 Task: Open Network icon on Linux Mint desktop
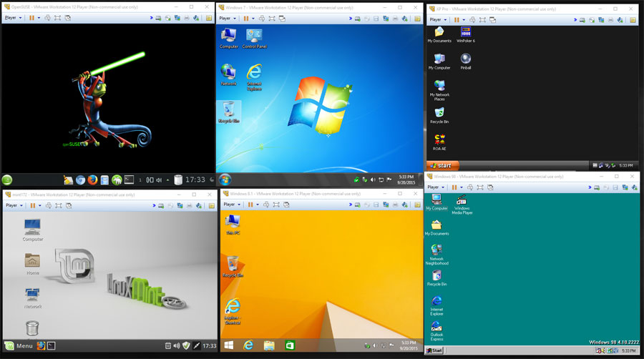[x=32, y=298]
